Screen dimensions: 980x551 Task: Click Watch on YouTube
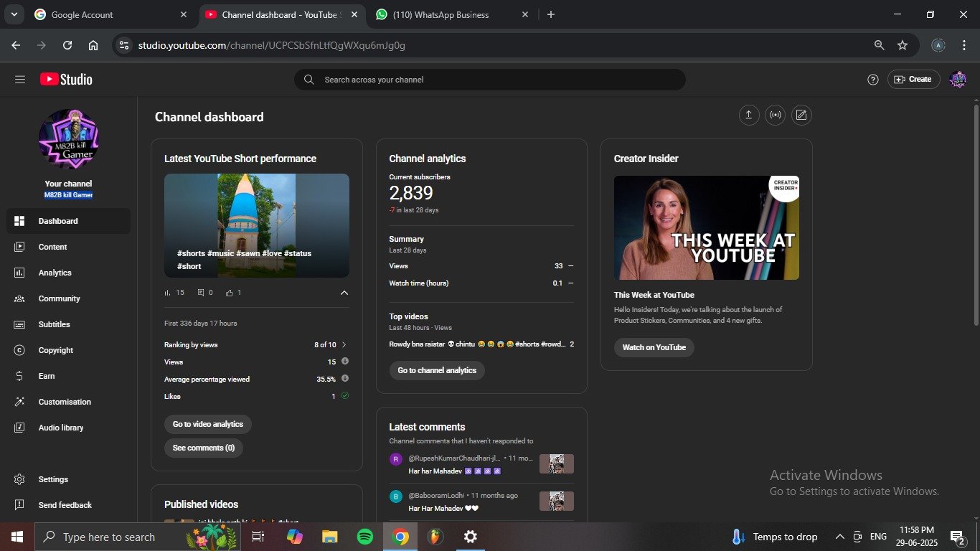(654, 347)
